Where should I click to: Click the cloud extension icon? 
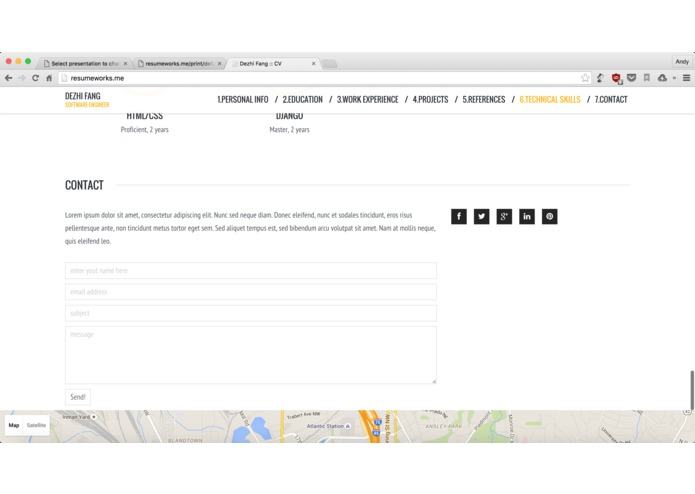662,78
